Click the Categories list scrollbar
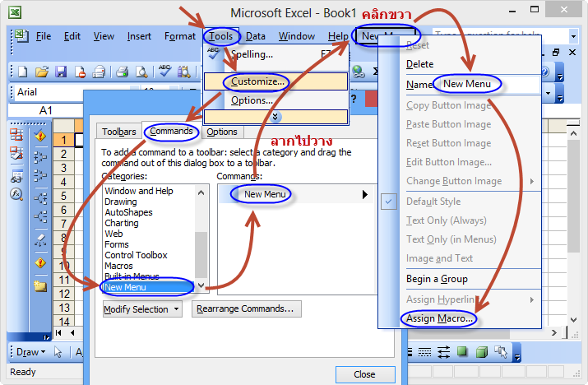This screenshot has width=588, height=385. [x=201, y=247]
